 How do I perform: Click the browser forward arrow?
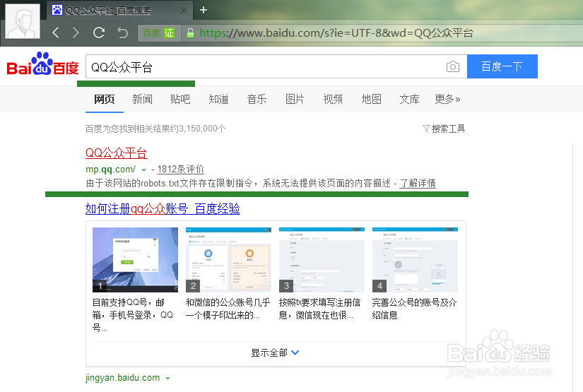click(76, 32)
